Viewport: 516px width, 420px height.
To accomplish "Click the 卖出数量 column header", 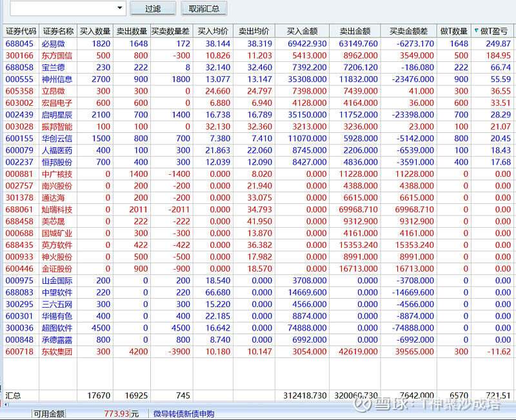I will [132, 31].
